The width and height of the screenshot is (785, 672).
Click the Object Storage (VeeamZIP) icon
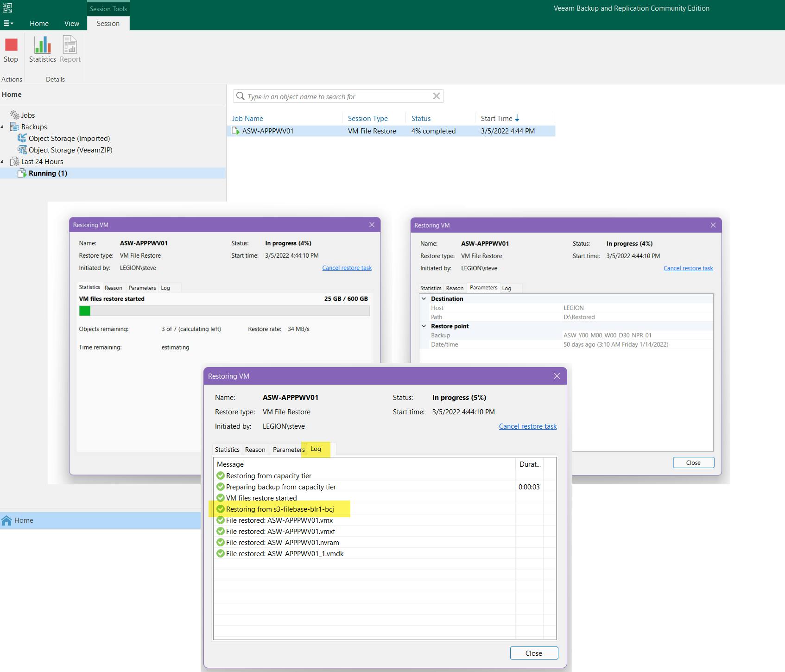tap(22, 150)
